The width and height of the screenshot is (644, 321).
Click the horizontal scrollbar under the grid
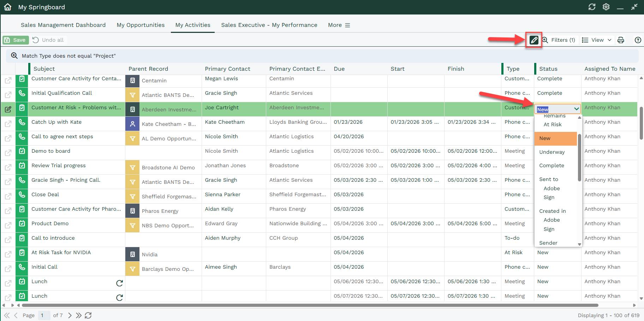tap(310, 305)
